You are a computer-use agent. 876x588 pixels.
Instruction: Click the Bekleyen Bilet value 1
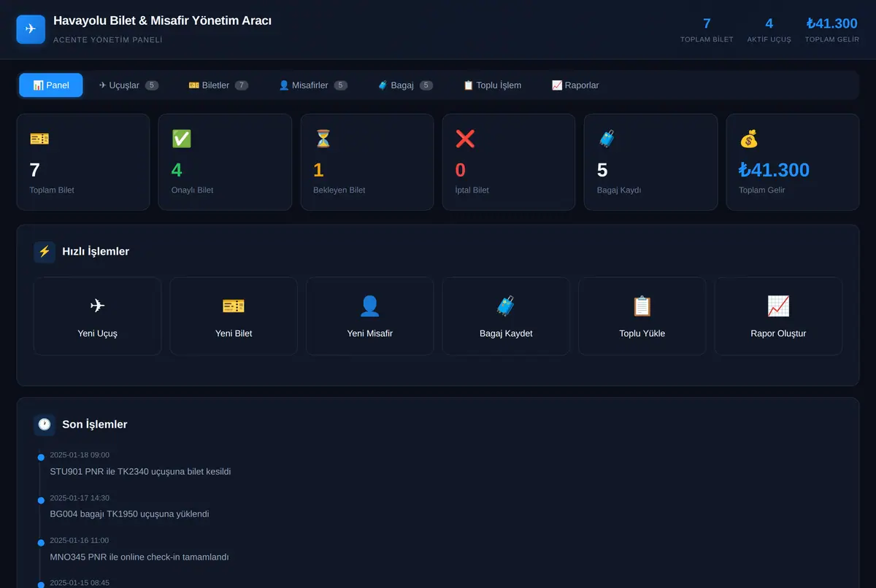tap(318, 170)
